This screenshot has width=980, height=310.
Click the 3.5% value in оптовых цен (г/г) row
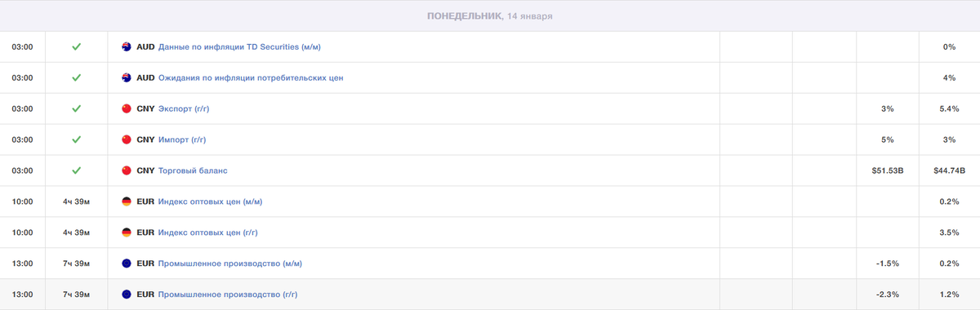[949, 233]
